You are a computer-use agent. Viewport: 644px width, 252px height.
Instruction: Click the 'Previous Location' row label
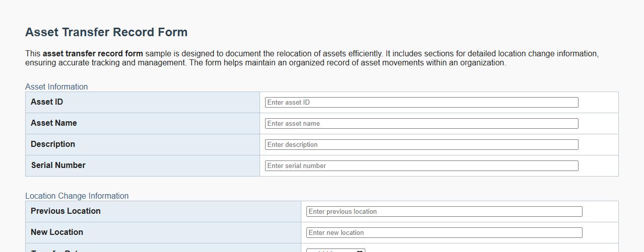coord(66,211)
